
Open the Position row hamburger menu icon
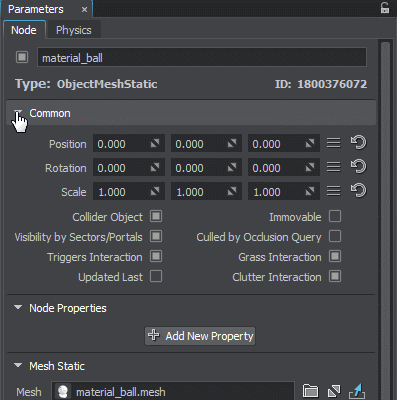pyautogui.click(x=334, y=143)
